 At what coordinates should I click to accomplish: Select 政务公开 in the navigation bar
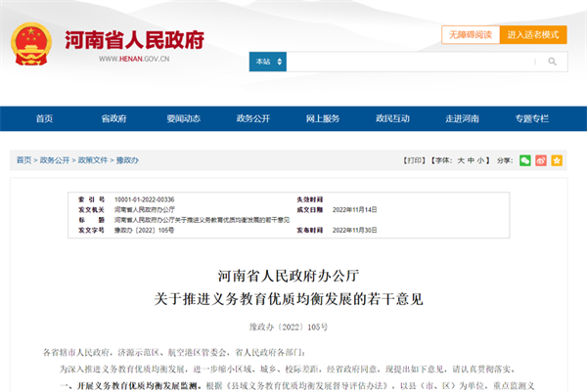[x=253, y=118]
